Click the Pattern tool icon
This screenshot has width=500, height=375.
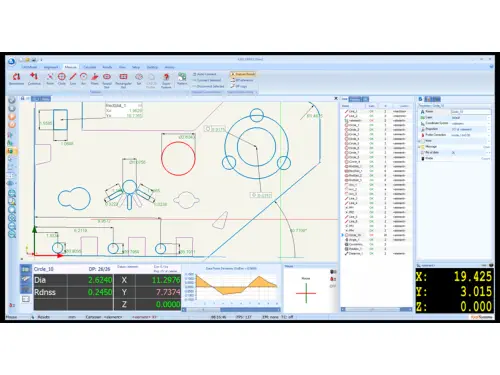click(x=182, y=78)
